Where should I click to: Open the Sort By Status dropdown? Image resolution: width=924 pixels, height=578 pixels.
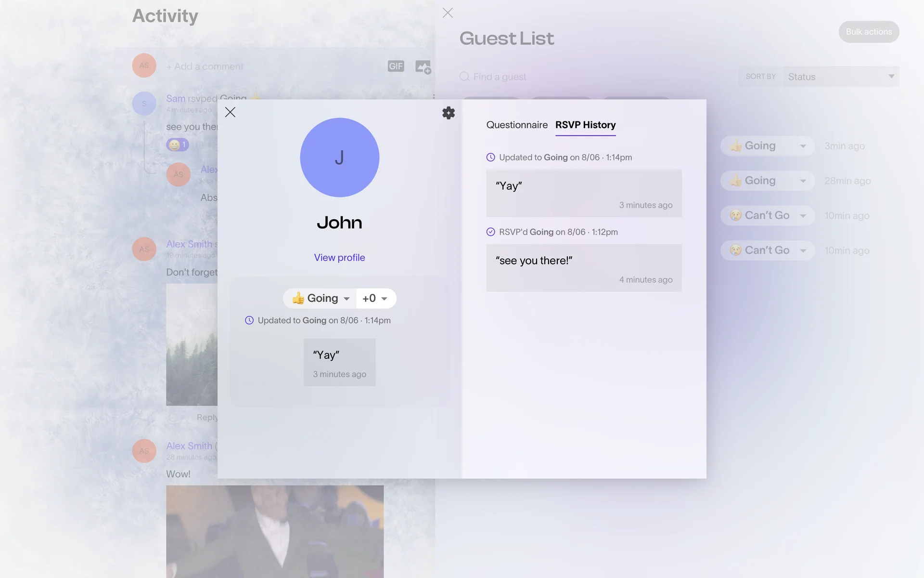coord(840,77)
